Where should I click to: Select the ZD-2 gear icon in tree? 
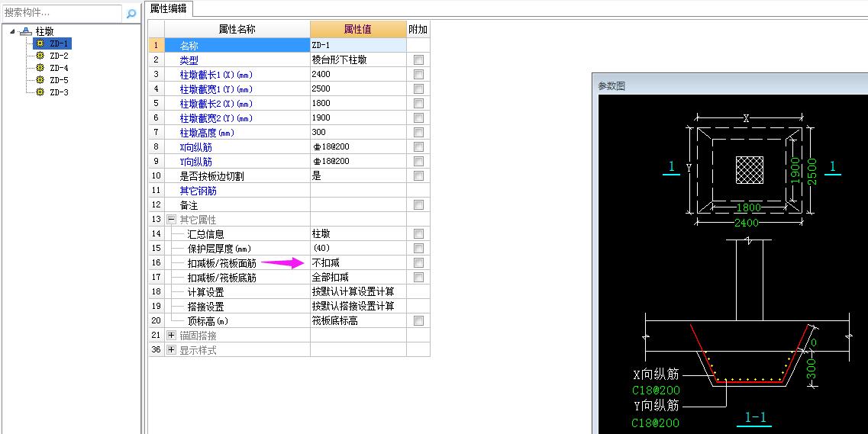(x=40, y=55)
